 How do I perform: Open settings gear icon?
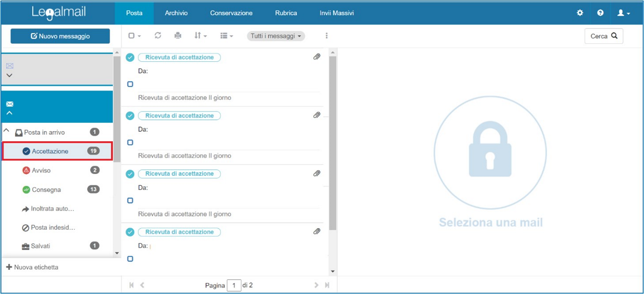pos(580,13)
